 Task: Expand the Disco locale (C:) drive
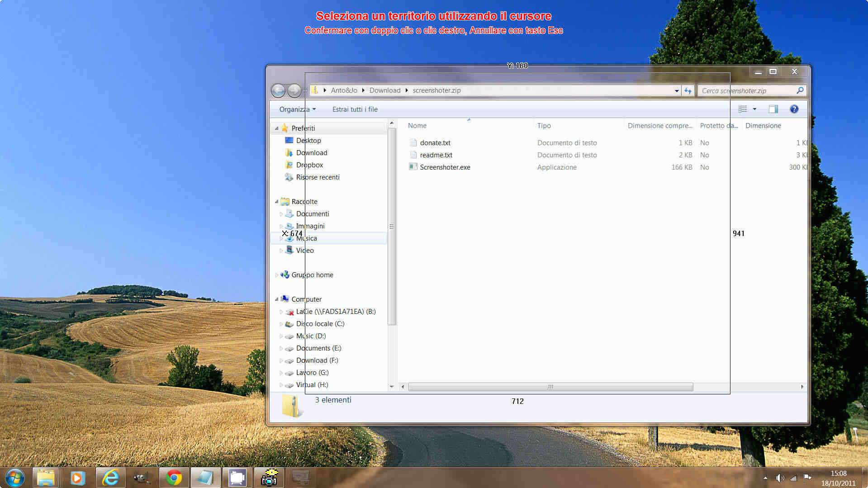click(281, 324)
